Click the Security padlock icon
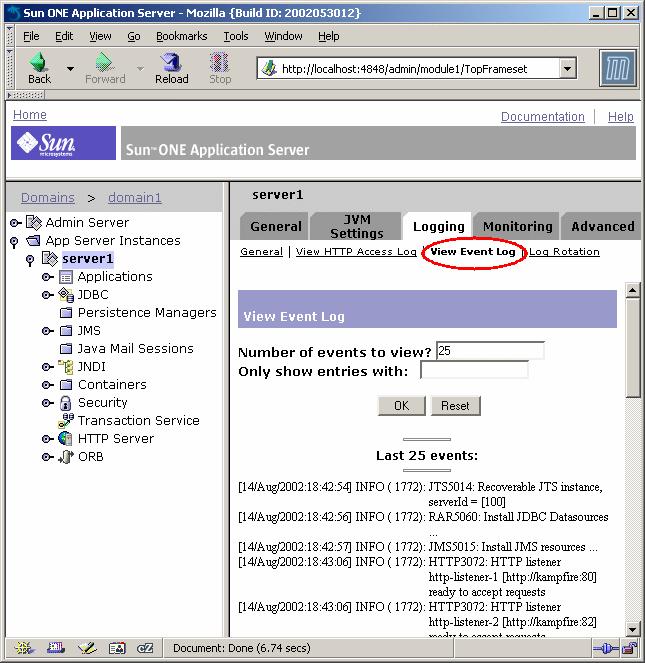This screenshot has width=645, height=663. (66, 403)
